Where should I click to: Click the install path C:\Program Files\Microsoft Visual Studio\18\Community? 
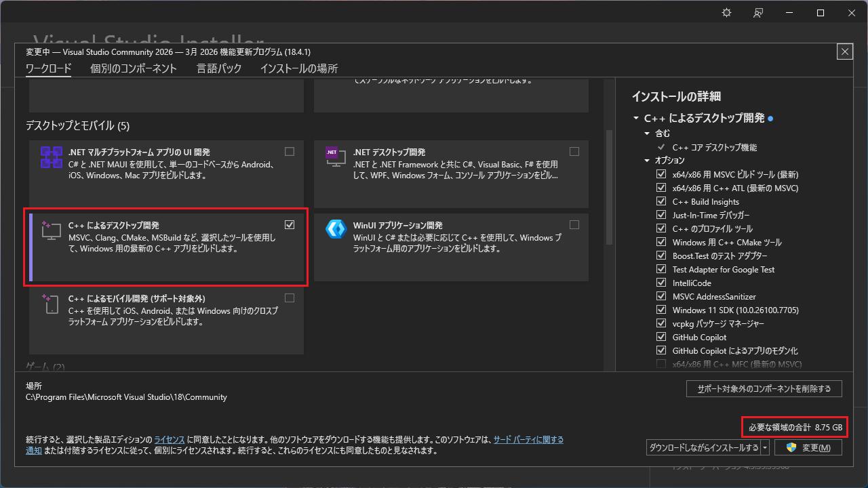pos(126,397)
